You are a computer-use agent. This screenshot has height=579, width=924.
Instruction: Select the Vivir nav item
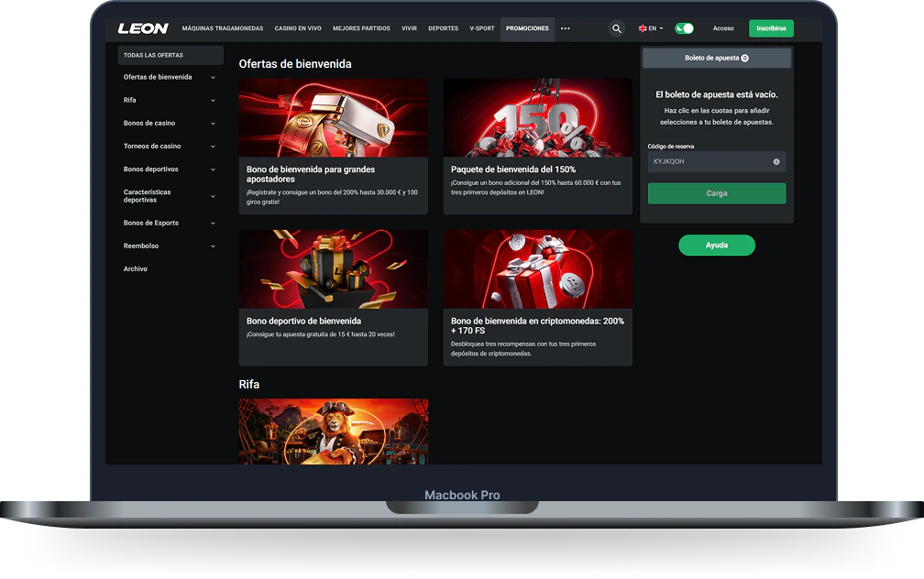409,28
